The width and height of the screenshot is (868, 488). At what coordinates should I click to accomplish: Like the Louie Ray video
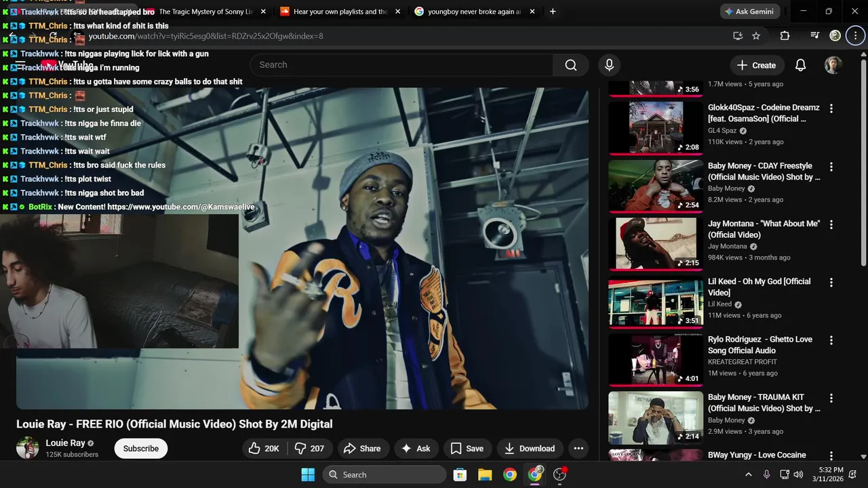263,448
